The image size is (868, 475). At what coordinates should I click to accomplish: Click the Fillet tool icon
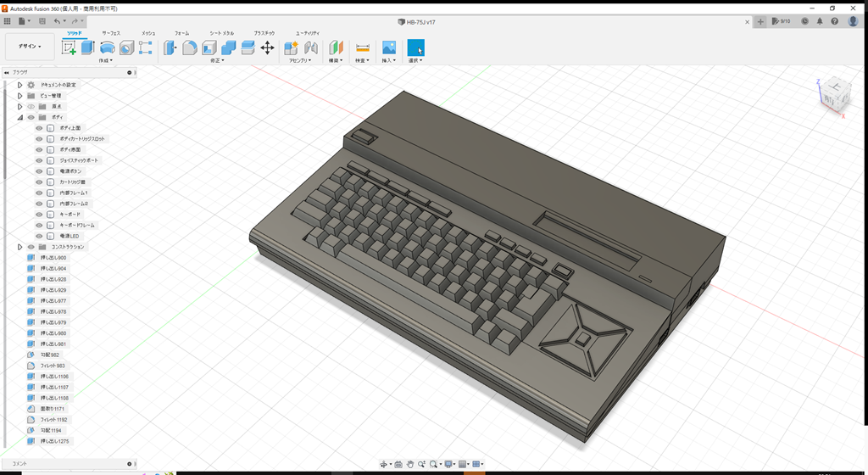click(x=190, y=47)
